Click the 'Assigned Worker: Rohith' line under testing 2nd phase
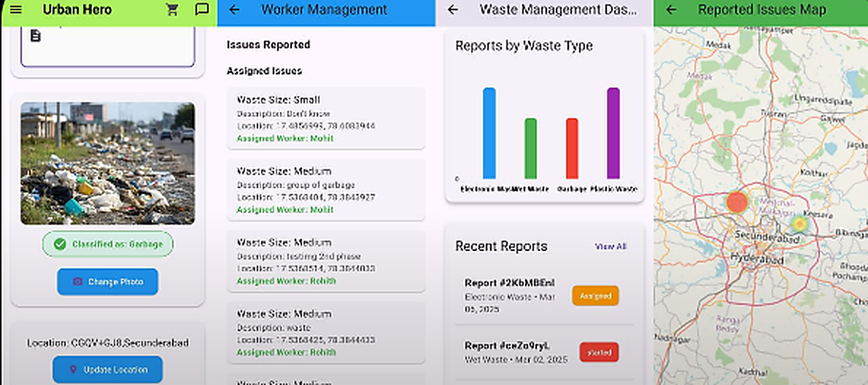The height and width of the screenshot is (385, 868). [286, 281]
